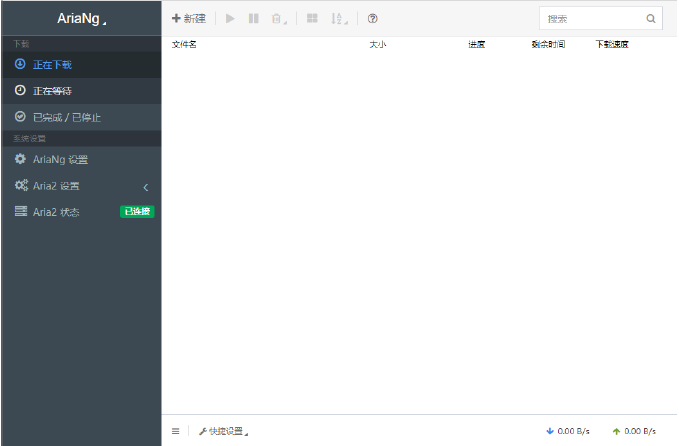679x446 pixels.
Task: Click the magnifier search icon
Action: [651, 18]
